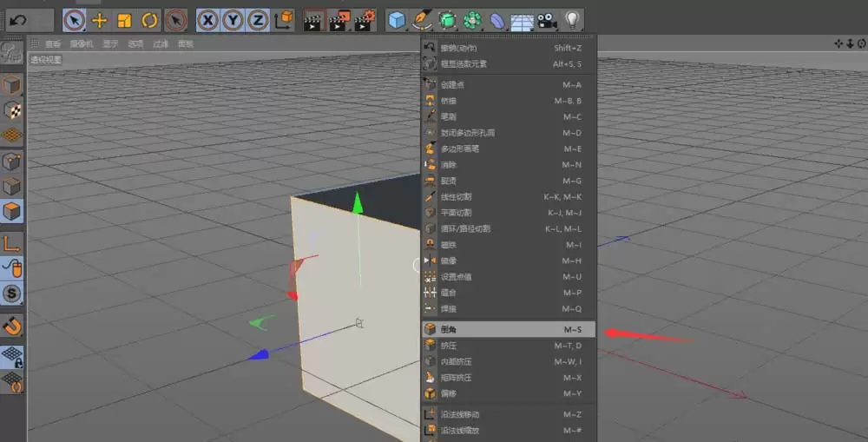868x442 pixels.
Task: Select the Scale tool
Action: coord(124,21)
